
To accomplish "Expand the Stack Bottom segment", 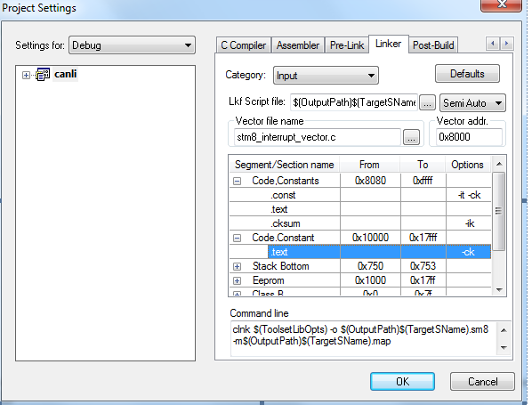I will coord(238,266).
